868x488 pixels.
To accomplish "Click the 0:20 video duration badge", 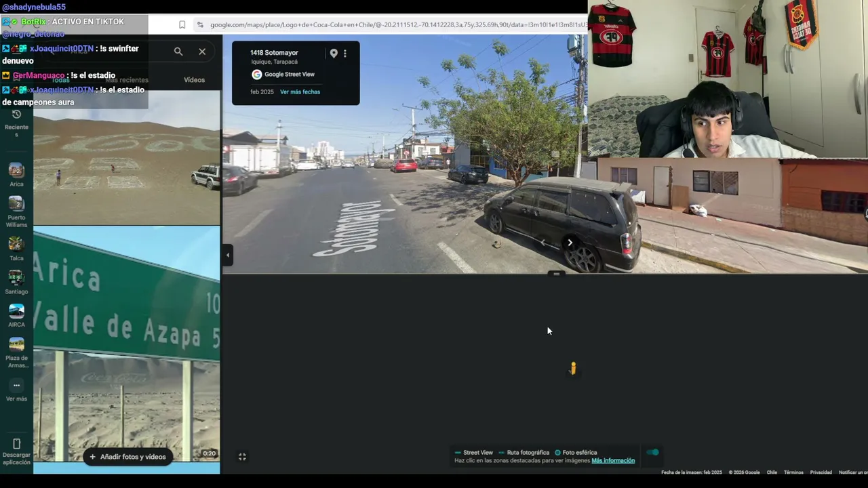I will click(x=209, y=453).
